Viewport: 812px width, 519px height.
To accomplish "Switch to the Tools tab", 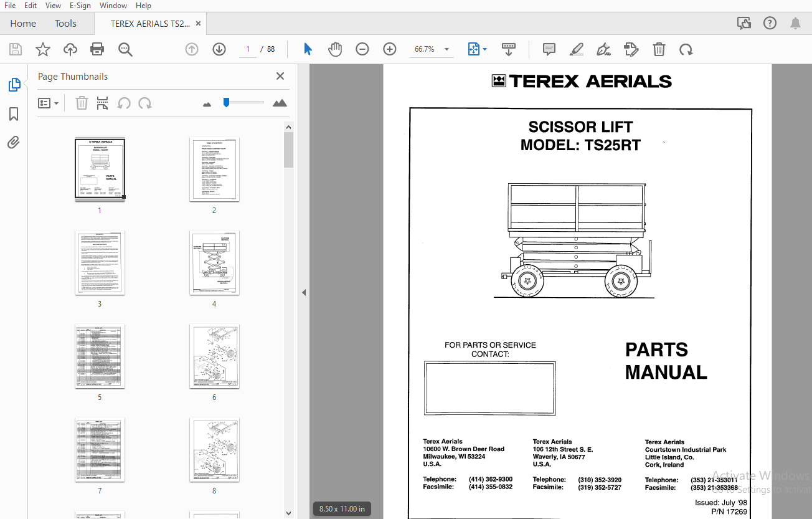I will (65, 24).
